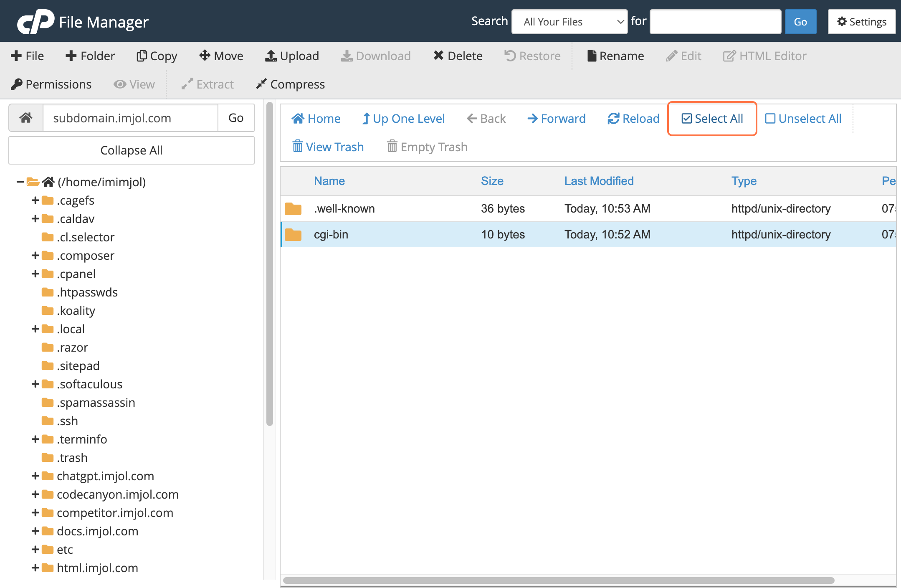Viewport: 901px width, 588px height.
Task: Click the Back navigation link
Action: (486, 119)
